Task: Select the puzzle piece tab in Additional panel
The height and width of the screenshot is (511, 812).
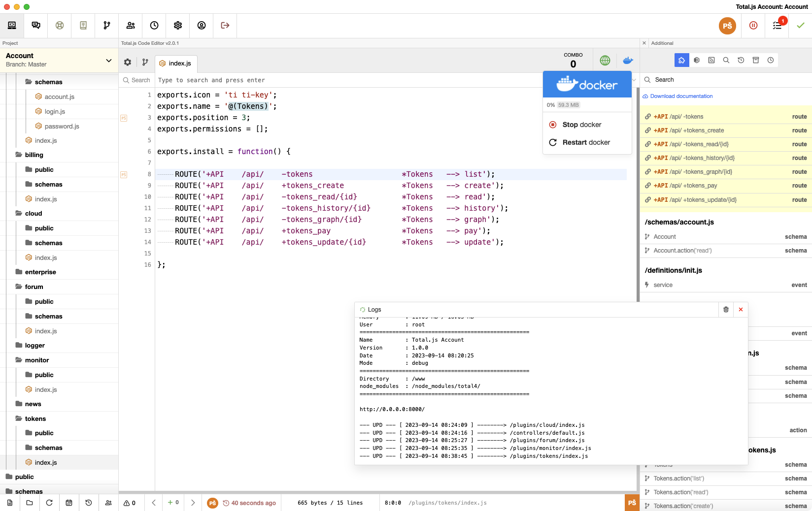Action: [682, 60]
